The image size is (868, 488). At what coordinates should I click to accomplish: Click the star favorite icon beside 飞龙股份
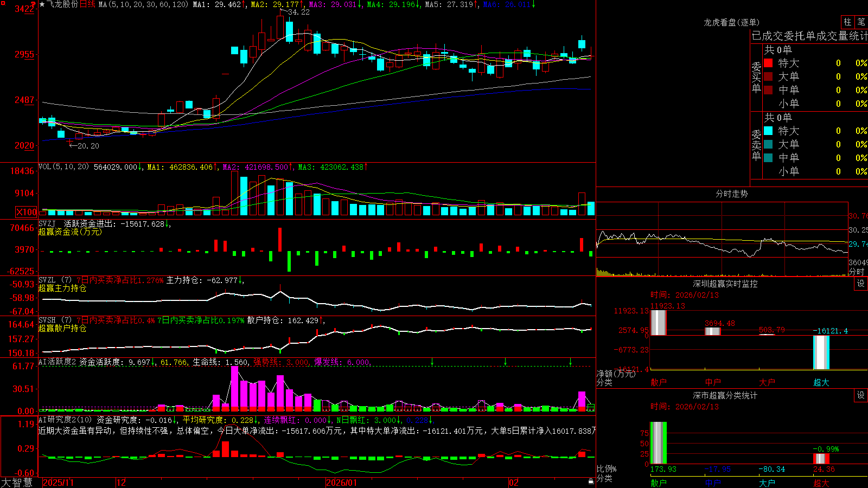(x=42, y=4)
